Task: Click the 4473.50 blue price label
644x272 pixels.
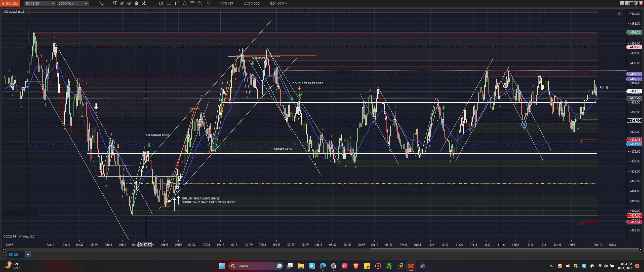Action: pyautogui.click(x=634, y=144)
